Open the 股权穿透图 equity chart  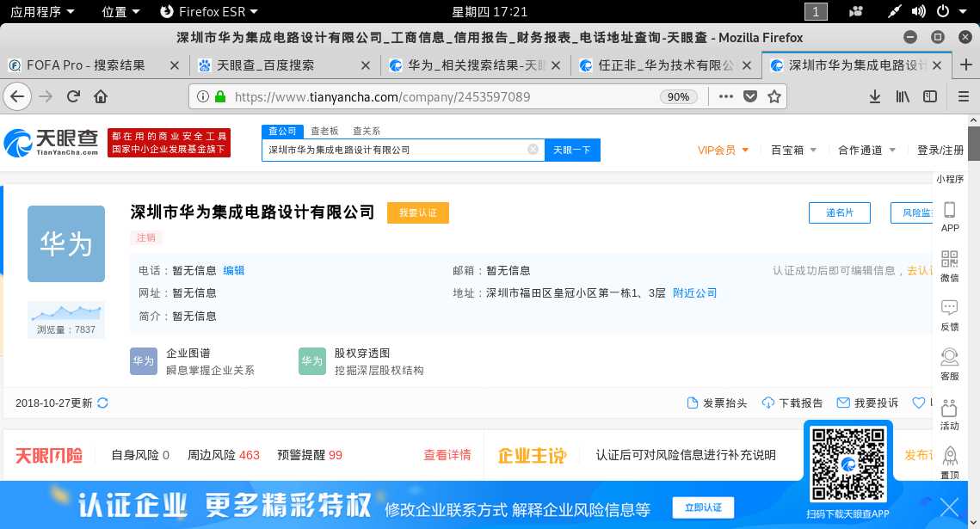tap(361, 361)
